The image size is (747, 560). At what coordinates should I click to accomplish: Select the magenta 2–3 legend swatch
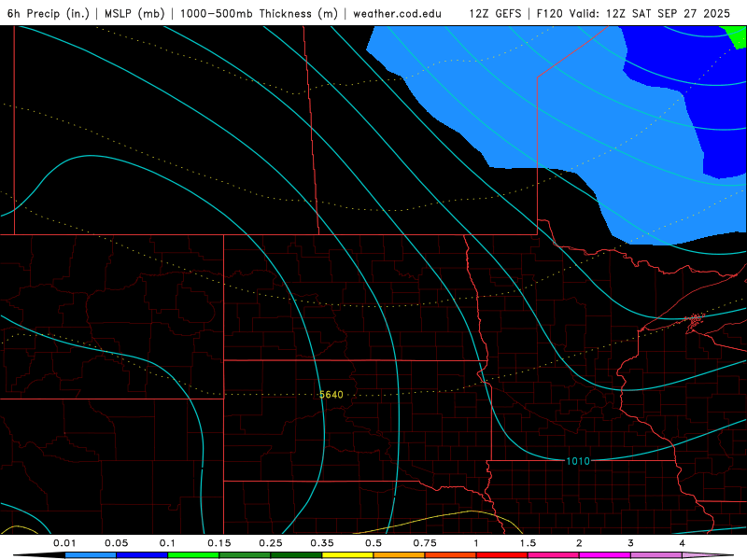pyautogui.click(x=605, y=555)
